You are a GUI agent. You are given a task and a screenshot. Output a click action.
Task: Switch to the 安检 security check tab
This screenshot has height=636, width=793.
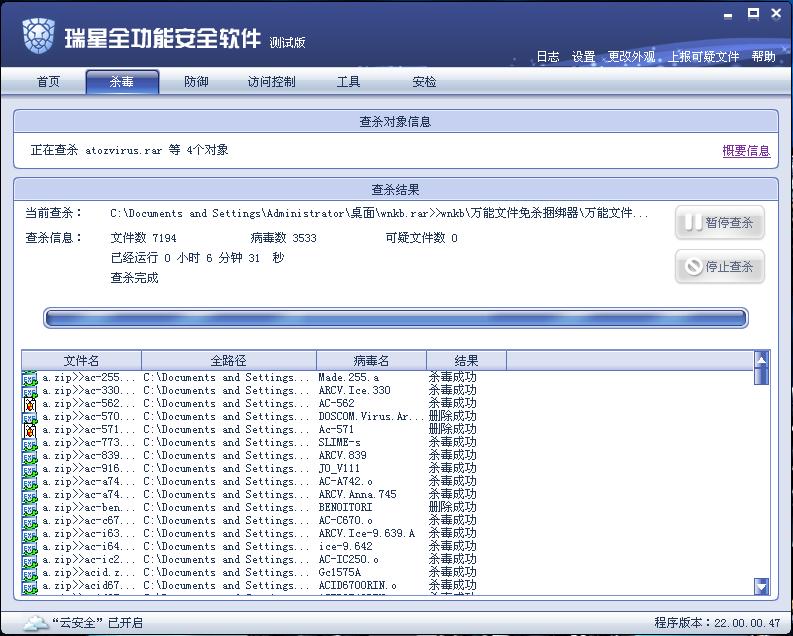424,81
